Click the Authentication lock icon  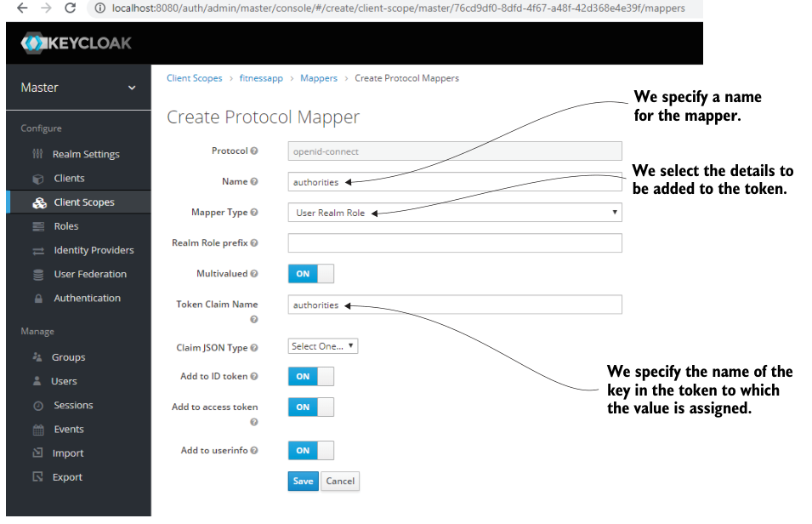click(x=38, y=299)
